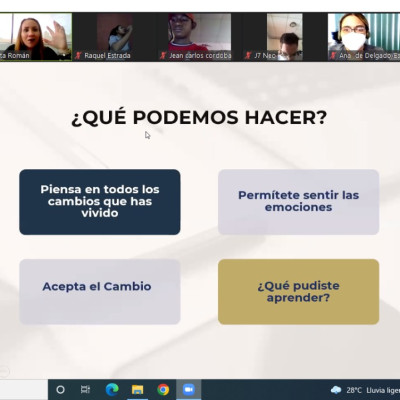Click Ana de Delgado's muted mic icon

(x=333, y=55)
